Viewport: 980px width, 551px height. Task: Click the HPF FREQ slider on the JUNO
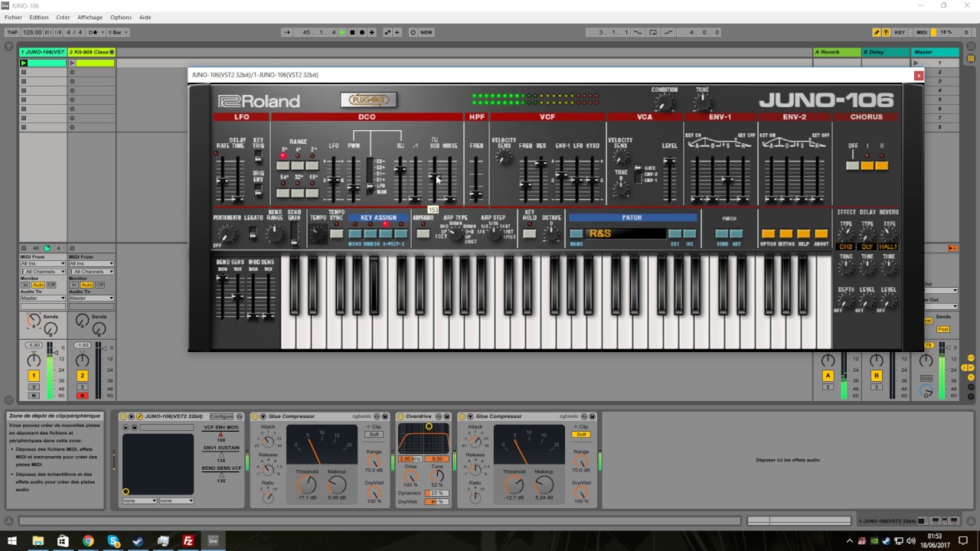(x=476, y=193)
